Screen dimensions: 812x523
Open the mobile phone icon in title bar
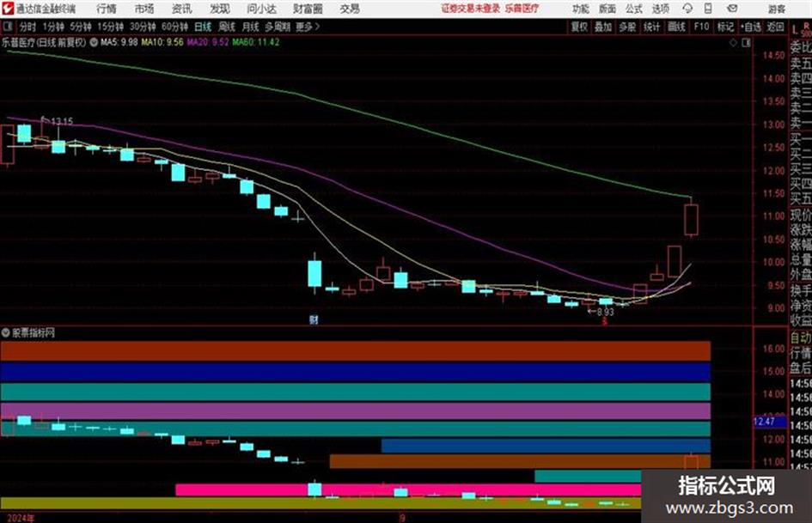coord(708,9)
